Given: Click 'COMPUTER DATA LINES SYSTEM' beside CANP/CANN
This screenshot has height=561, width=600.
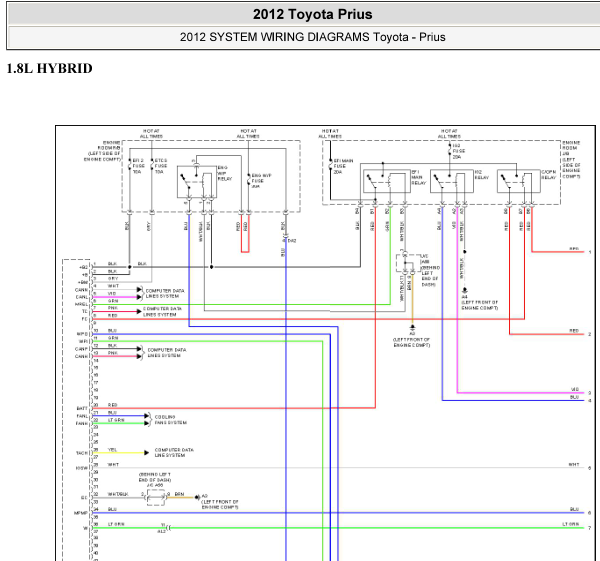Looking at the screenshot, I should (x=167, y=353).
